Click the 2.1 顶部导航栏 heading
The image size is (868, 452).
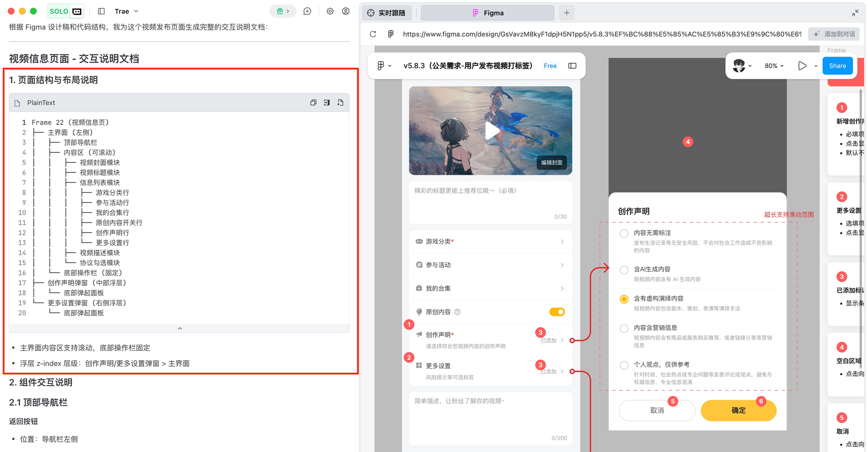(38, 402)
